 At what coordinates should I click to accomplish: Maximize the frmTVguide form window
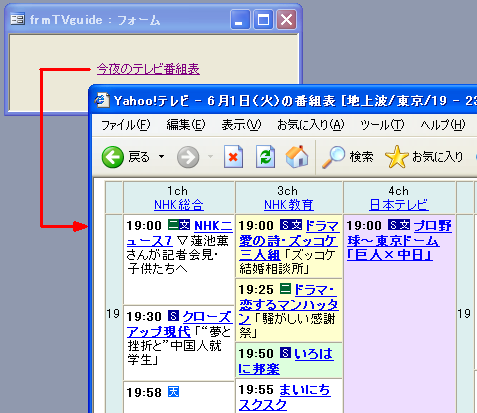coord(263,19)
